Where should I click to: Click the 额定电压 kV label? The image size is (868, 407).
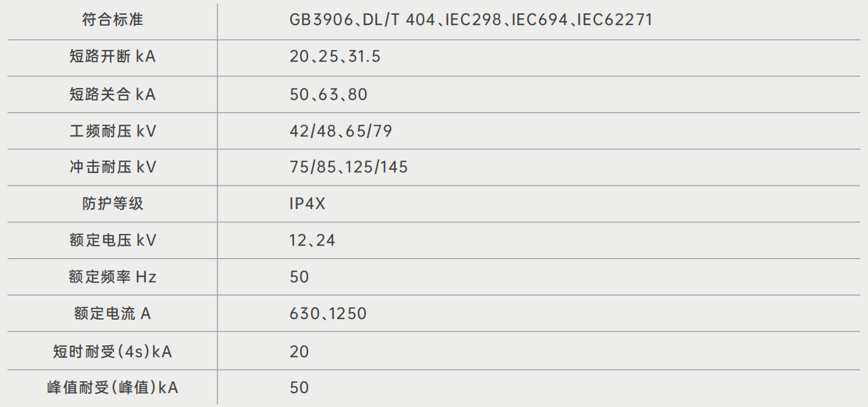pos(112,240)
